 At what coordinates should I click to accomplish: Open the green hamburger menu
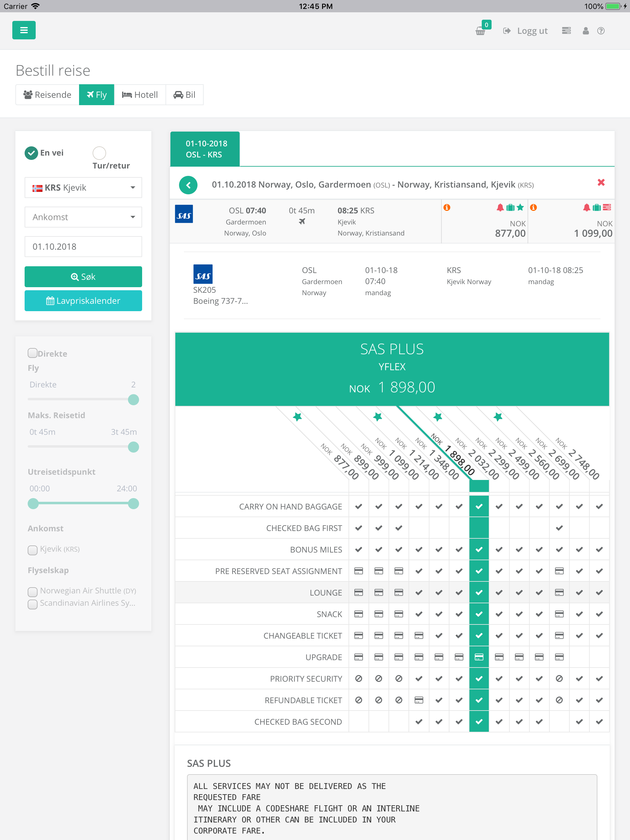24,30
